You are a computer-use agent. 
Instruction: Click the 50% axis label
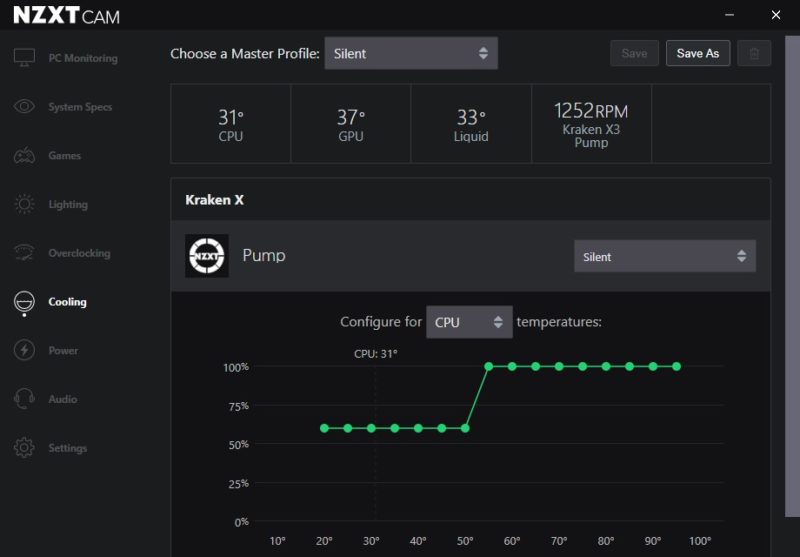pos(238,444)
